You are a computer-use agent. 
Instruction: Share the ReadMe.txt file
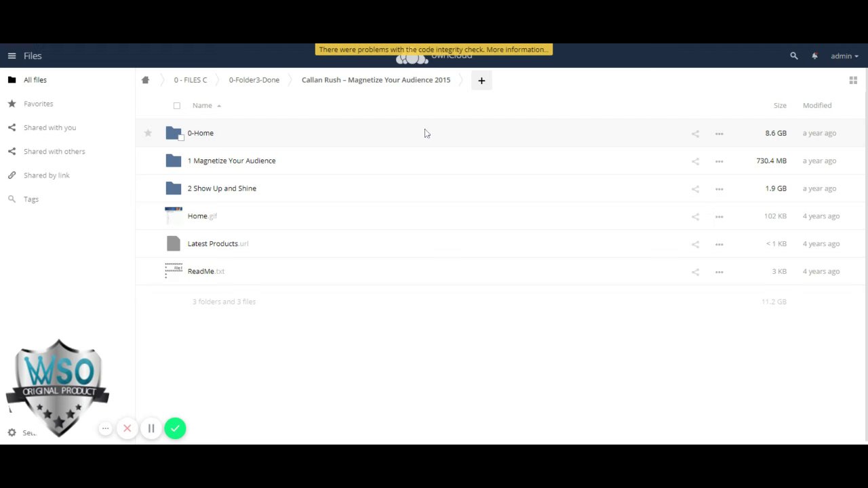(695, 272)
